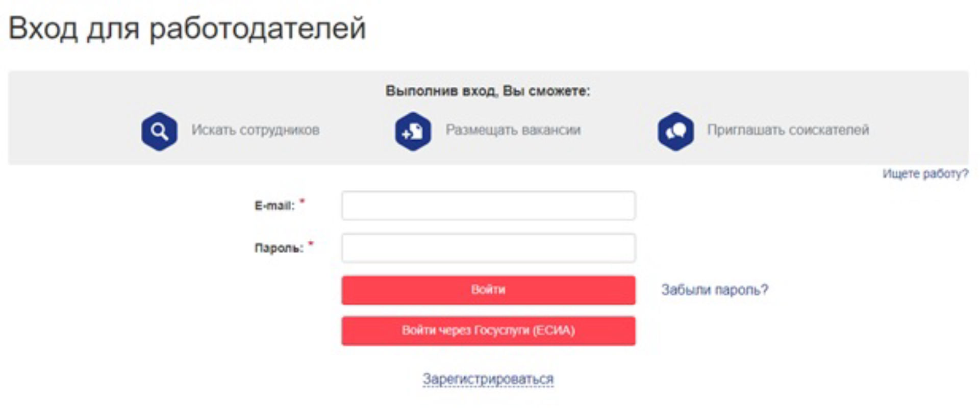Click the 'Пароль:' field label
Image resolution: width=980 pixels, height=408 pixels.
tap(279, 248)
